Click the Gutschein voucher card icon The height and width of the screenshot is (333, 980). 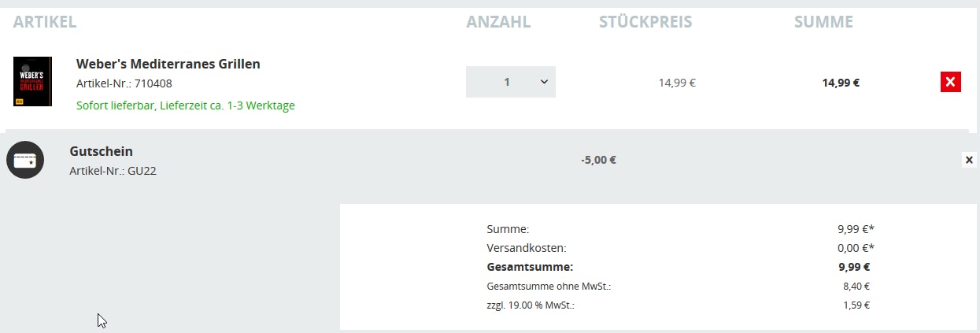(25, 160)
